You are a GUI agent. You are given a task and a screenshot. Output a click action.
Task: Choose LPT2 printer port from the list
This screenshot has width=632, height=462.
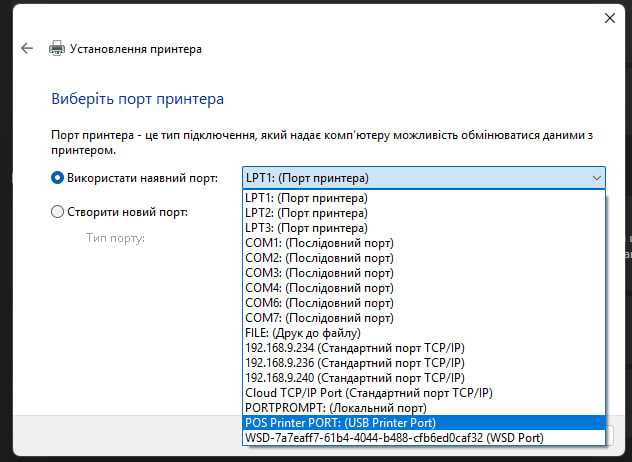pyautogui.click(x=306, y=213)
